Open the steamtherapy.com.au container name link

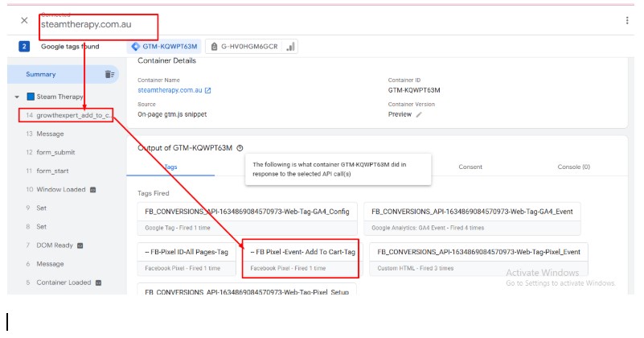[x=170, y=90]
